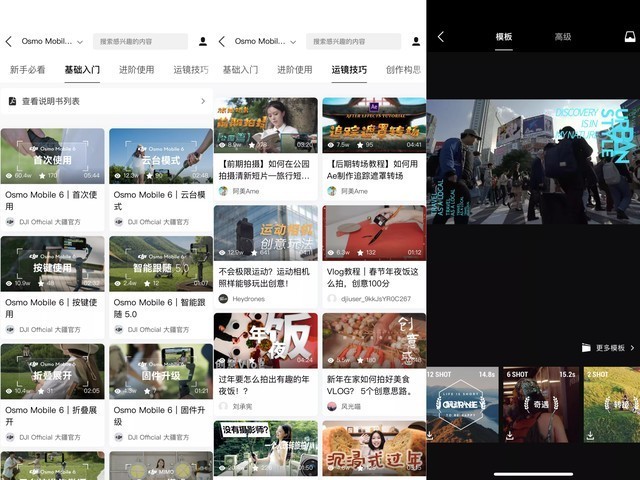The height and width of the screenshot is (480, 640).
Task: Click DJI Official avatar under 云台模式 card
Action: (118, 222)
